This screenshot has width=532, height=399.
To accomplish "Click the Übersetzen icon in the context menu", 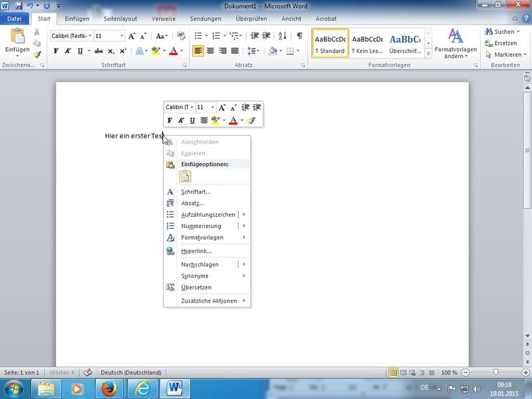I will point(170,287).
